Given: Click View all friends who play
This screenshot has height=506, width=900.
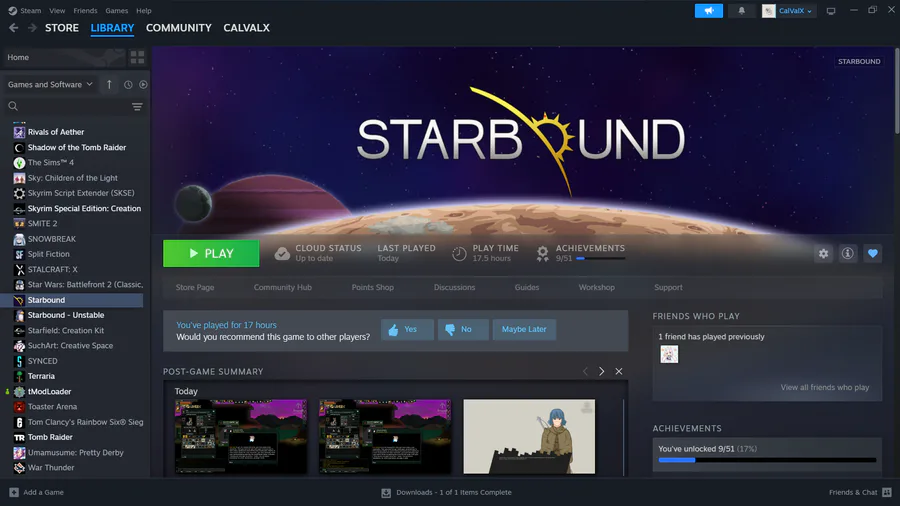Looking at the screenshot, I should [824, 387].
